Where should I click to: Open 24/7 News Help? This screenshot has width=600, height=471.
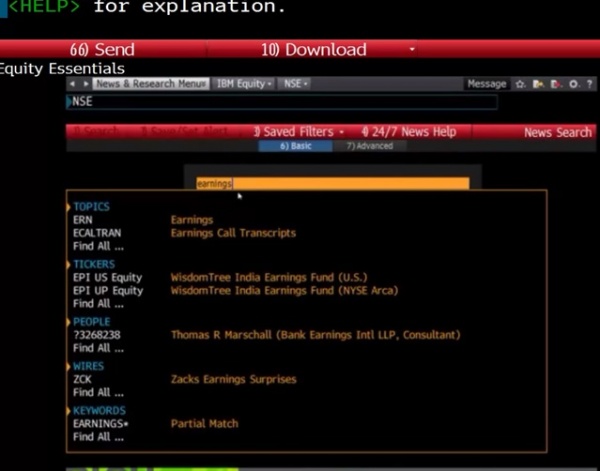tap(409, 132)
